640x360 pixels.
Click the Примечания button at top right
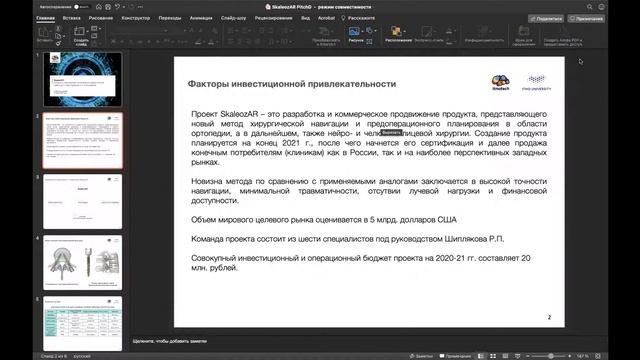[586, 19]
